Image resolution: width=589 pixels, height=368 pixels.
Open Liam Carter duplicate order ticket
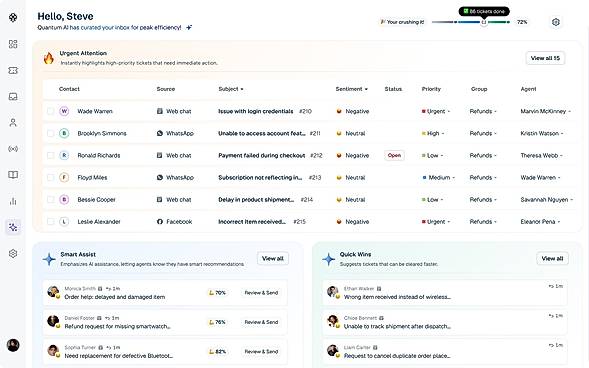[x=445, y=351]
